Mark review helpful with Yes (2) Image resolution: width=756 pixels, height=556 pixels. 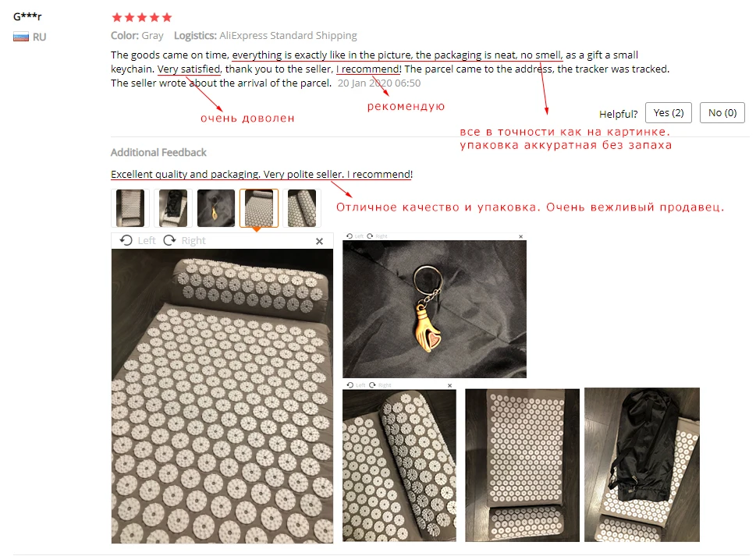pyautogui.click(x=669, y=113)
